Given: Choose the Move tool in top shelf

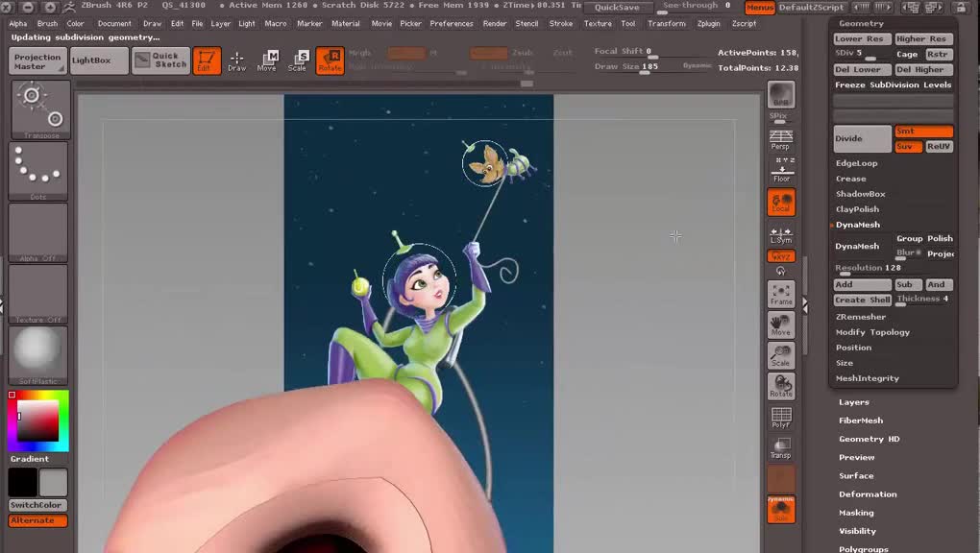Looking at the screenshot, I should [267, 60].
